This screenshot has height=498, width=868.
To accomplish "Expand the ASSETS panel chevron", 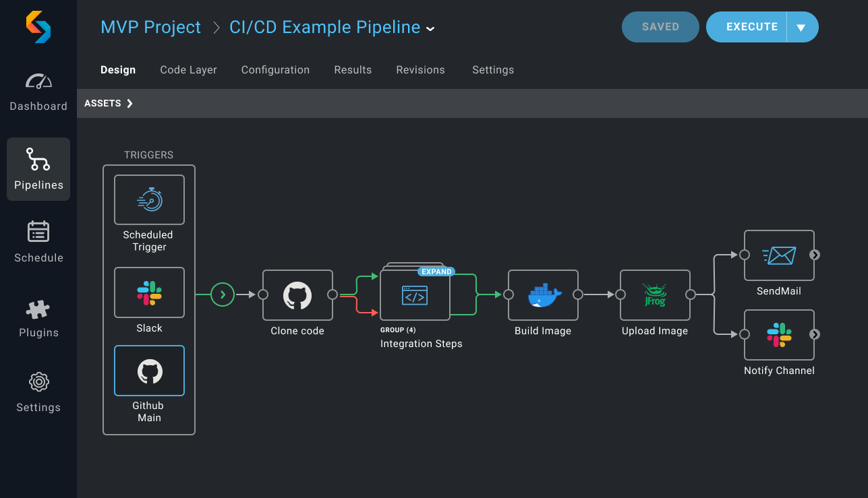I will (x=129, y=103).
